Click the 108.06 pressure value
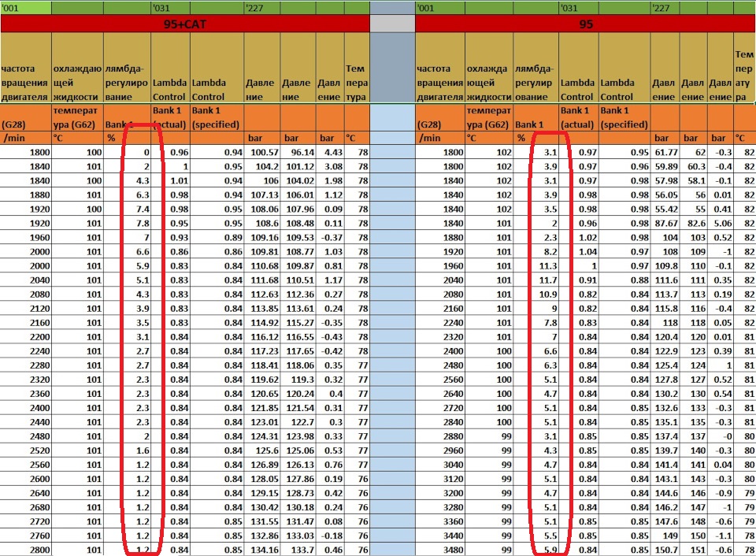756x556 pixels. pos(262,209)
